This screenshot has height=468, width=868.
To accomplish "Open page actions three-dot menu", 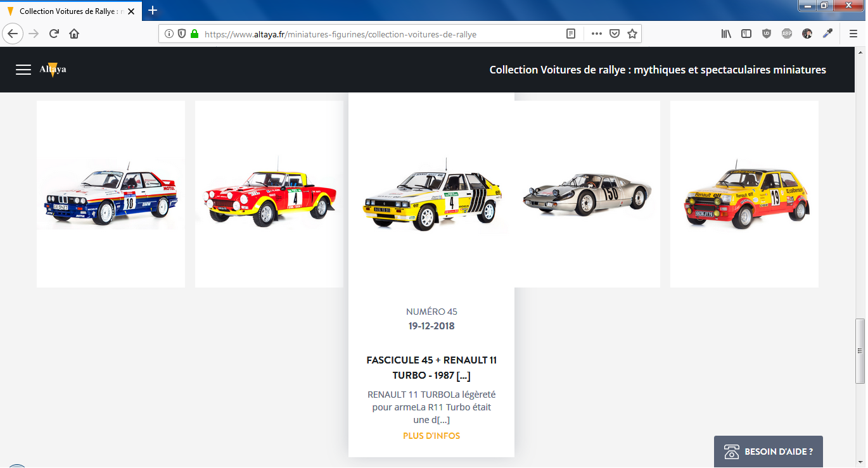I will (596, 34).
